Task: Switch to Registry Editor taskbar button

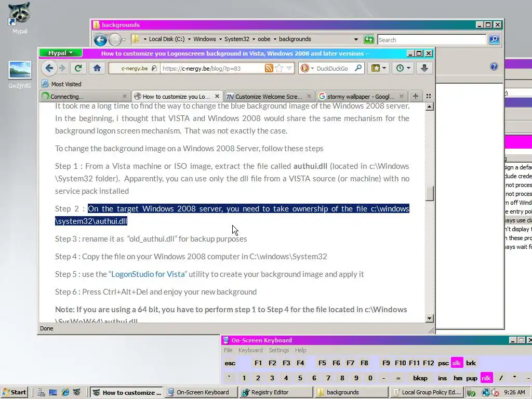Action: [275, 392]
